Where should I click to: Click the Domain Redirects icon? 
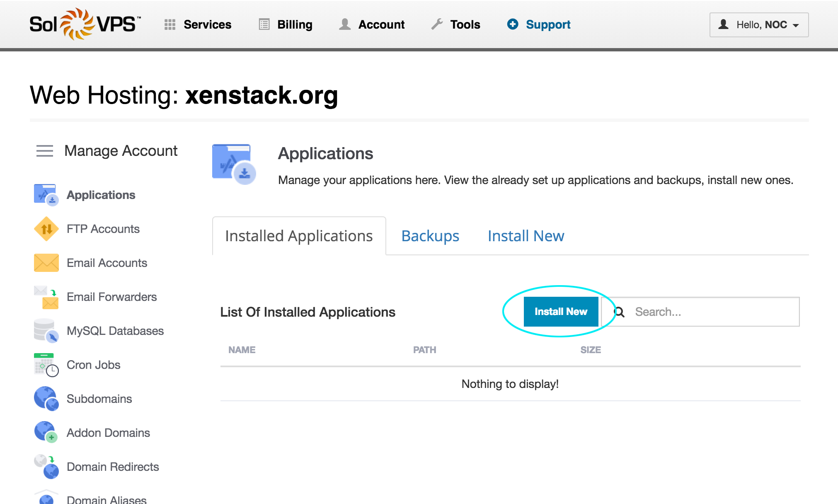46,467
